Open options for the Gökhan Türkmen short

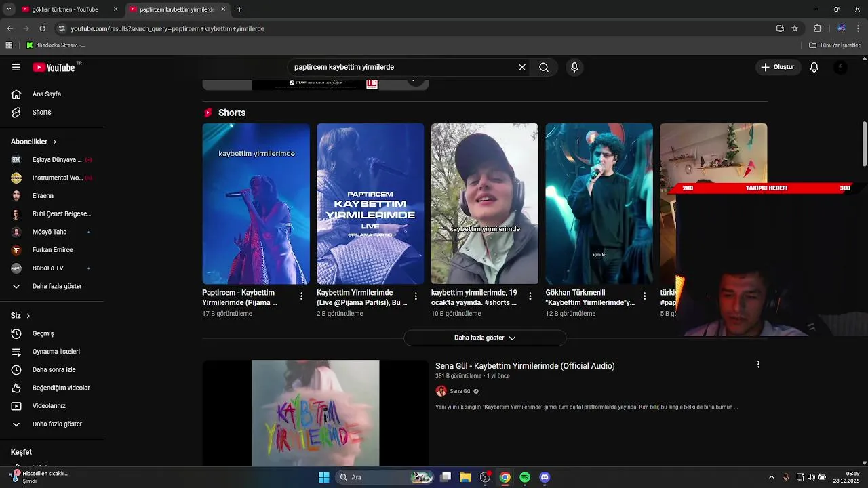644,296
